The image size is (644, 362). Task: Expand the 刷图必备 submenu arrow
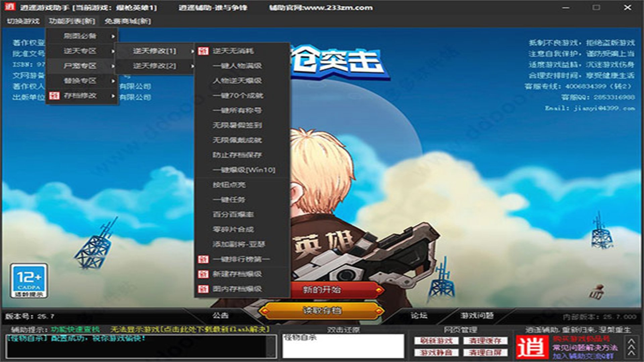[x=113, y=36]
